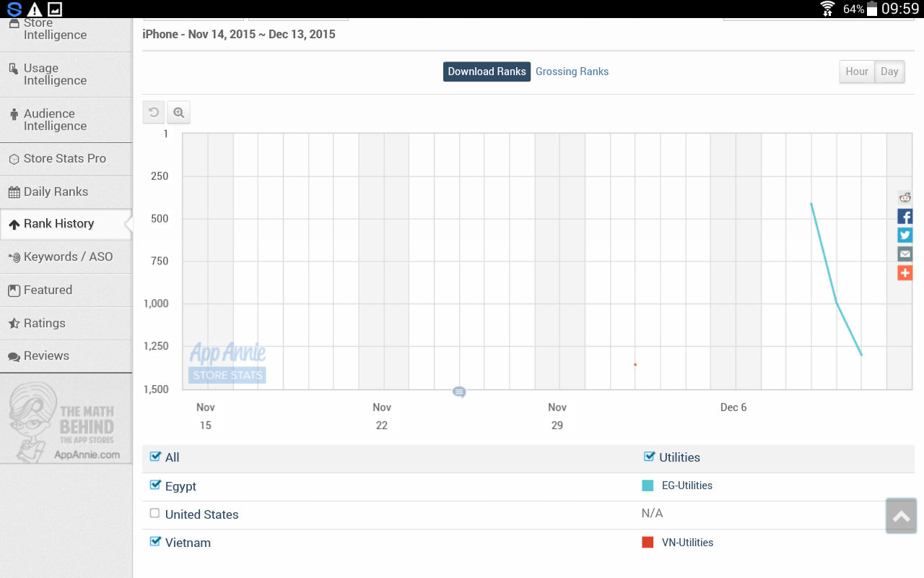
Task: Click the comment bubble marker on chart axis
Action: (459, 392)
